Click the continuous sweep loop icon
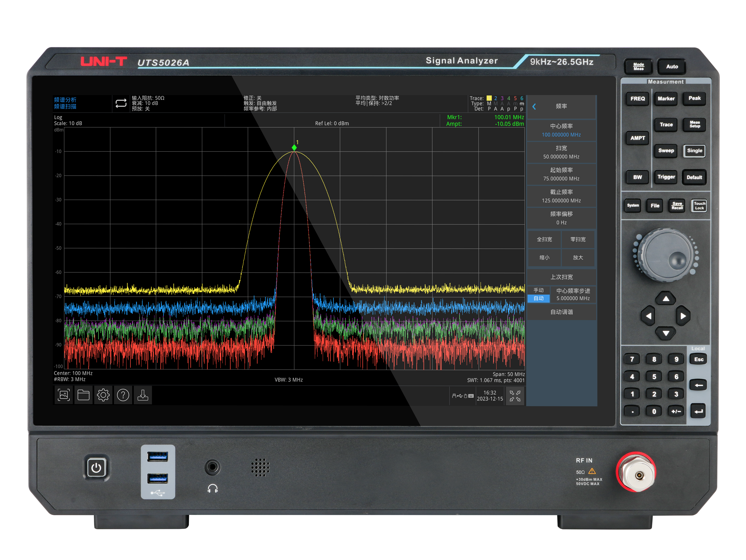 (121, 103)
